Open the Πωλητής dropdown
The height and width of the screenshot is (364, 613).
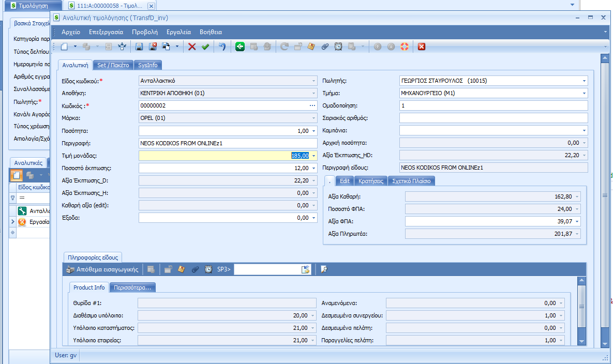click(584, 81)
